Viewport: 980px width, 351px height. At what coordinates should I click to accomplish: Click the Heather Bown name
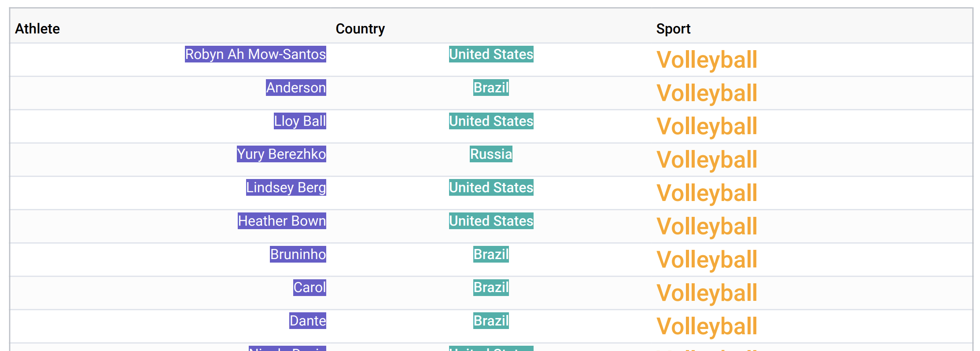click(x=282, y=221)
